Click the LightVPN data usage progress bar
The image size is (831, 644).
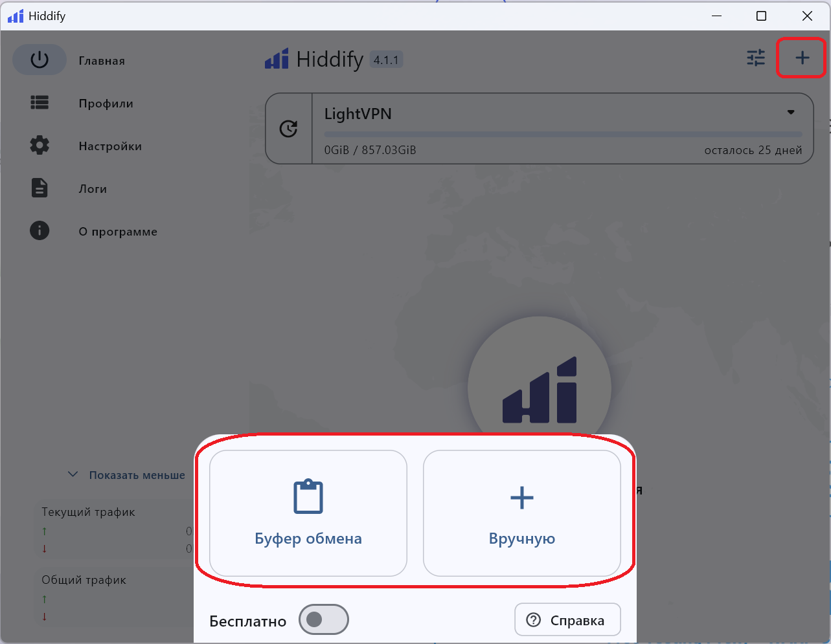click(x=563, y=135)
